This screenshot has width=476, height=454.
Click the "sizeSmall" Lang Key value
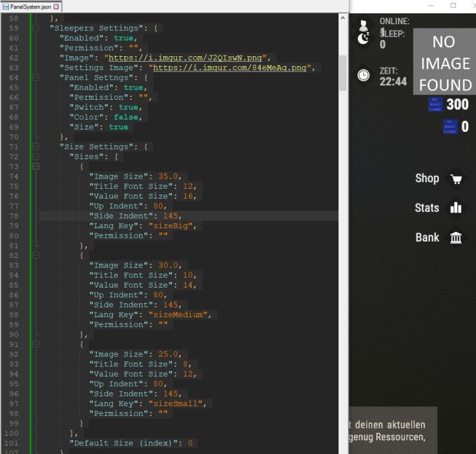click(176, 404)
